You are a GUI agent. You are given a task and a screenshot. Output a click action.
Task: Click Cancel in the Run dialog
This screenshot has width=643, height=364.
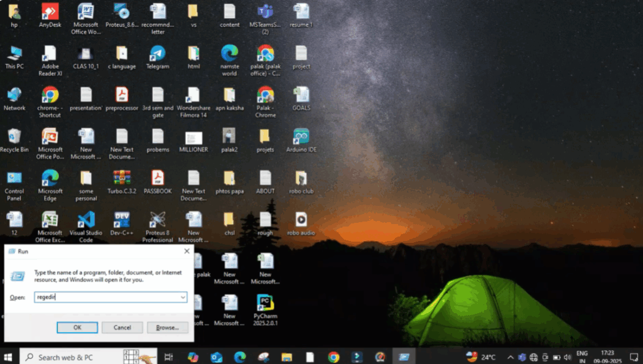(x=122, y=328)
